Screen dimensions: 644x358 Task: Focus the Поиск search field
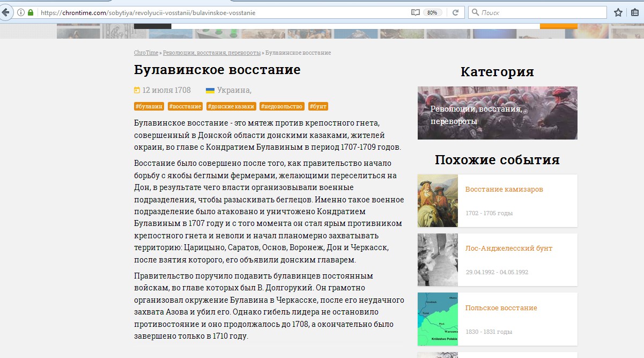pyautogui.click(x=537, y=12)
